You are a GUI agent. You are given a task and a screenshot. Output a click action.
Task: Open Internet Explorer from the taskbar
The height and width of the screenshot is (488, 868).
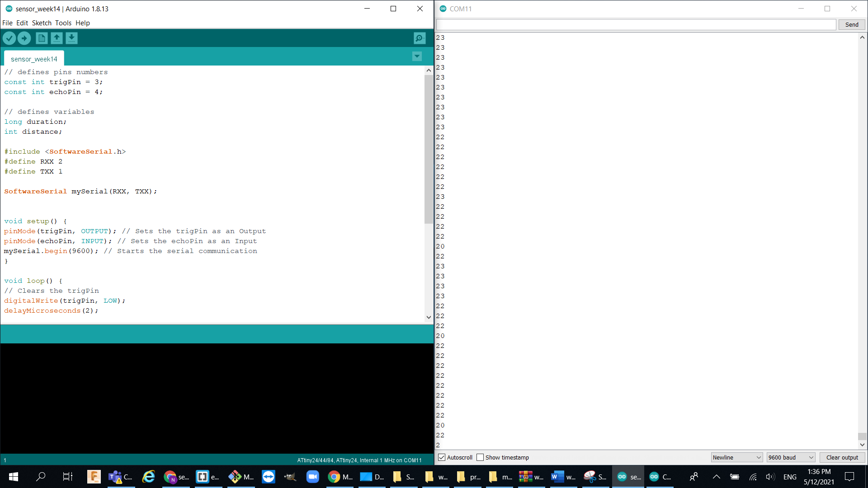tap(148, 477)
